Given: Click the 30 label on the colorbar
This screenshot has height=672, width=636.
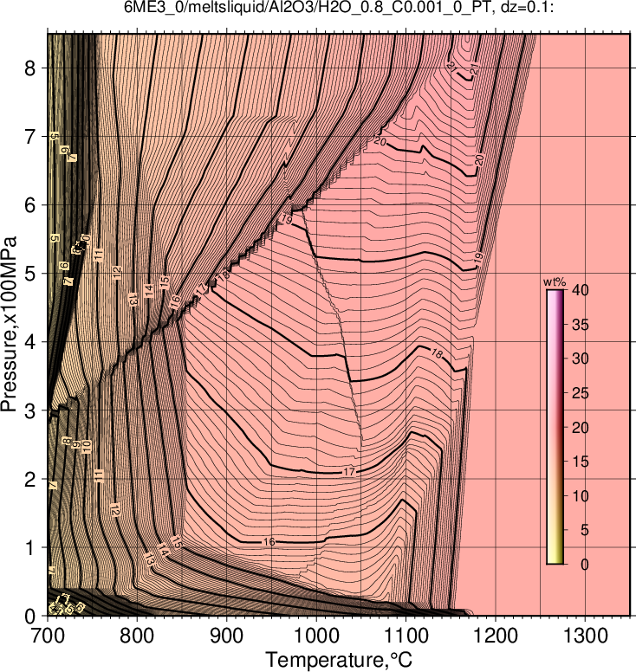Looking at the screenshot, I should 581,359.
